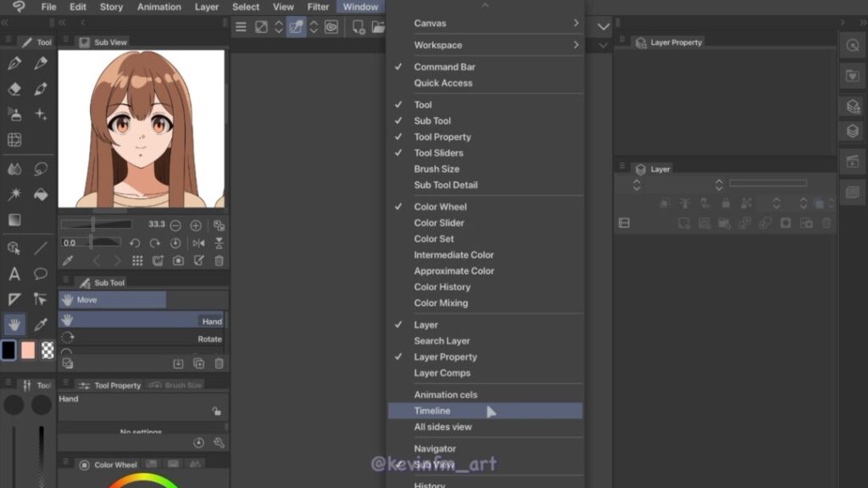The width and height of the screenshot is (868, 488).
Task: Uncheck Layer Property in the Window menu
Action: tap(445, 357)
